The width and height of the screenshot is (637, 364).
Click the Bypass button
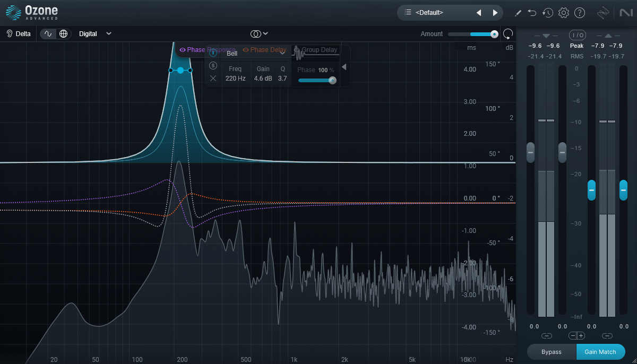(x=552, y=352)
